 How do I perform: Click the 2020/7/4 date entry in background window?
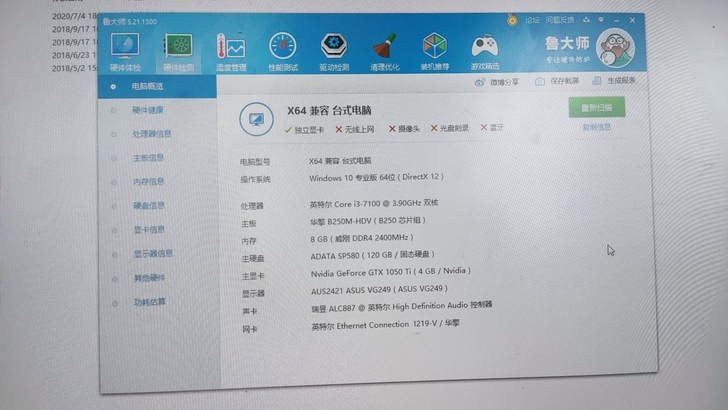[75, 16]
